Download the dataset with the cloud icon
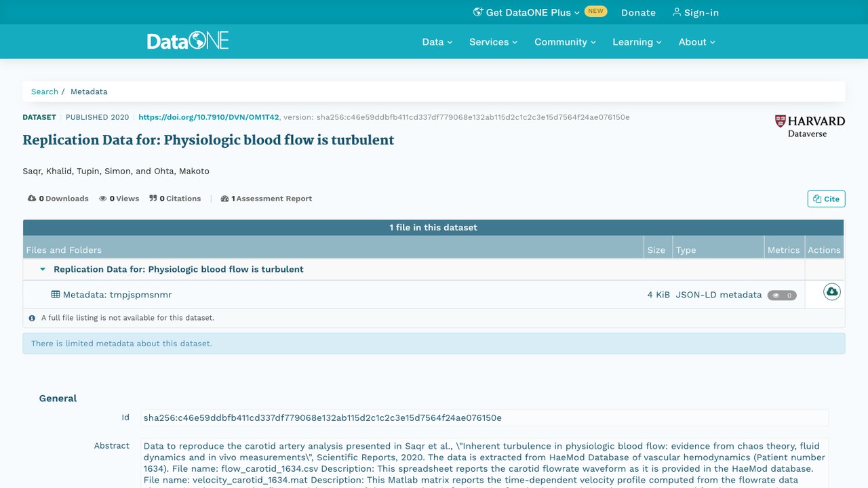868x488 pixels. pyautogui.click(x=832, y=291)
